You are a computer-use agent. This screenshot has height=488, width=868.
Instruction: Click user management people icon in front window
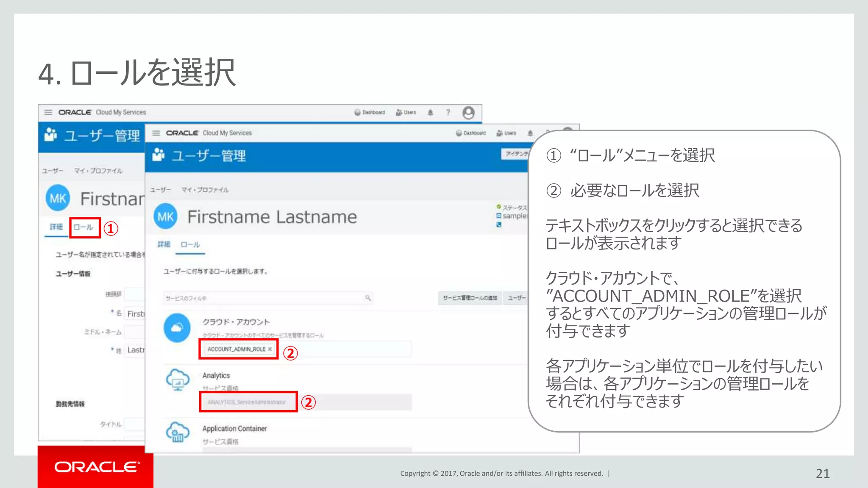pos(159,155)
